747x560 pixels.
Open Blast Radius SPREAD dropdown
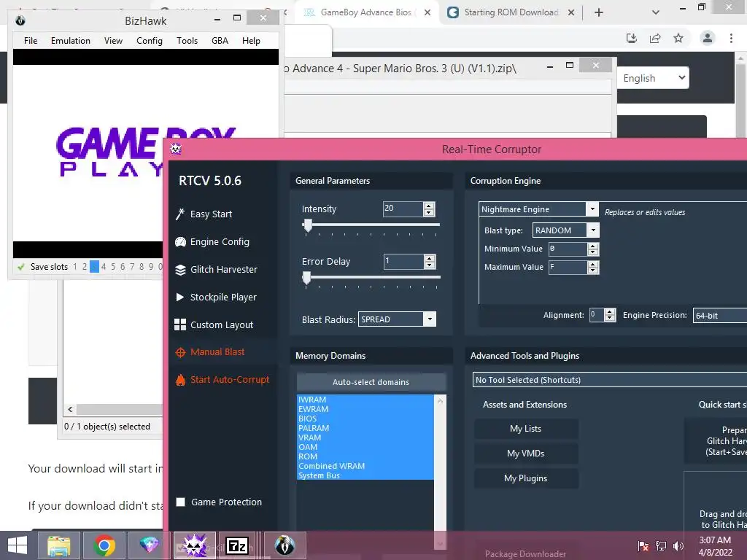coord(430,319)
